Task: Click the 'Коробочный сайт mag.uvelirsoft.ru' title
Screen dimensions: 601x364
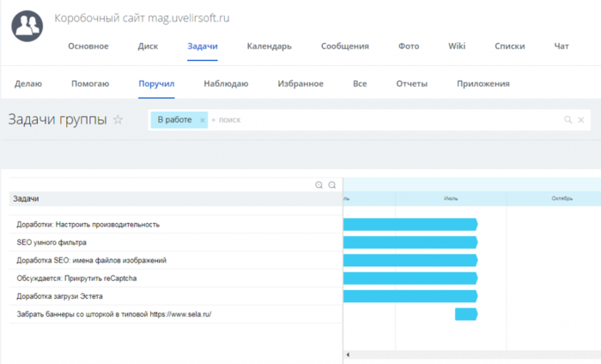Action: [142, 18]
